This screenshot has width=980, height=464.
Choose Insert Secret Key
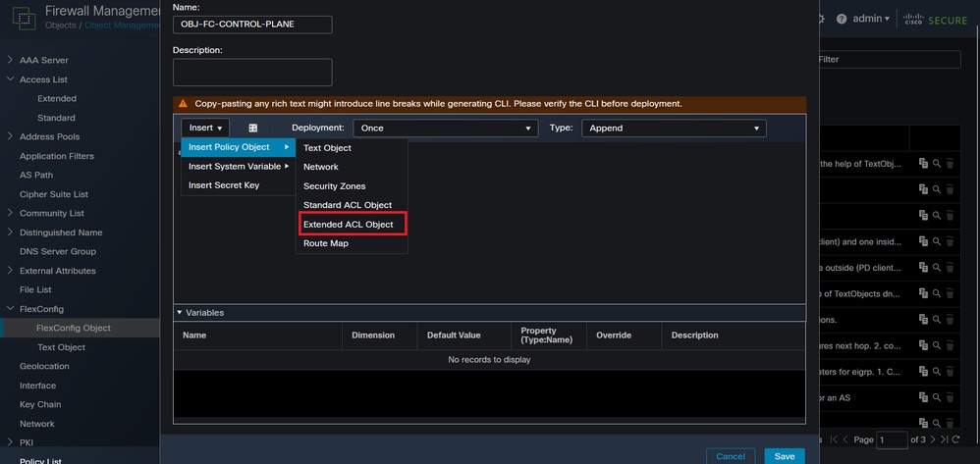coord(224,185)
